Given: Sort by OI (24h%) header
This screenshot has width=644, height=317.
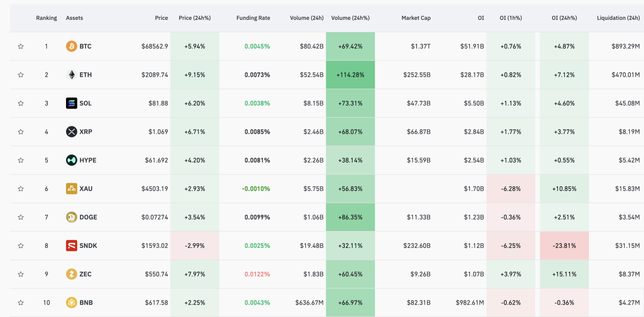Looking at the screenshot, I should click(x=564, y=18).
